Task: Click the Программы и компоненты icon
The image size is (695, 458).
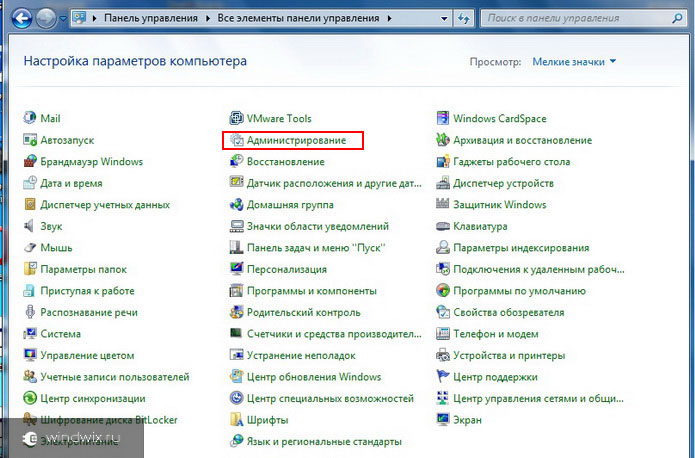Action: pos(236,290)
